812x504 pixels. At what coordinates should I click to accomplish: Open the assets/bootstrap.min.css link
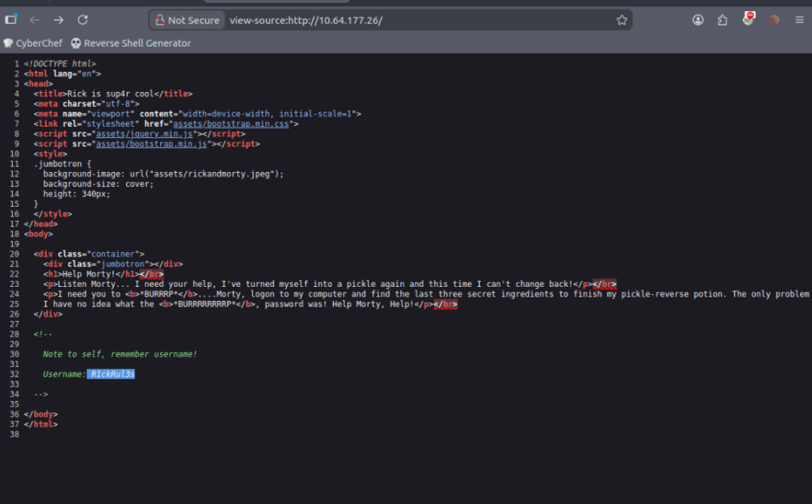(231, 124)
